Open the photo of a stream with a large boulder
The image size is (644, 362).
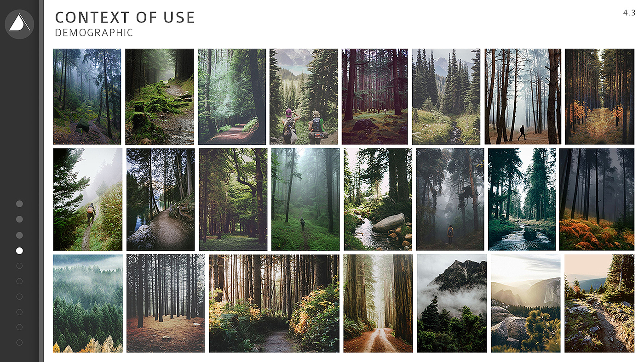pyautogui.click(x=378, y=199)
